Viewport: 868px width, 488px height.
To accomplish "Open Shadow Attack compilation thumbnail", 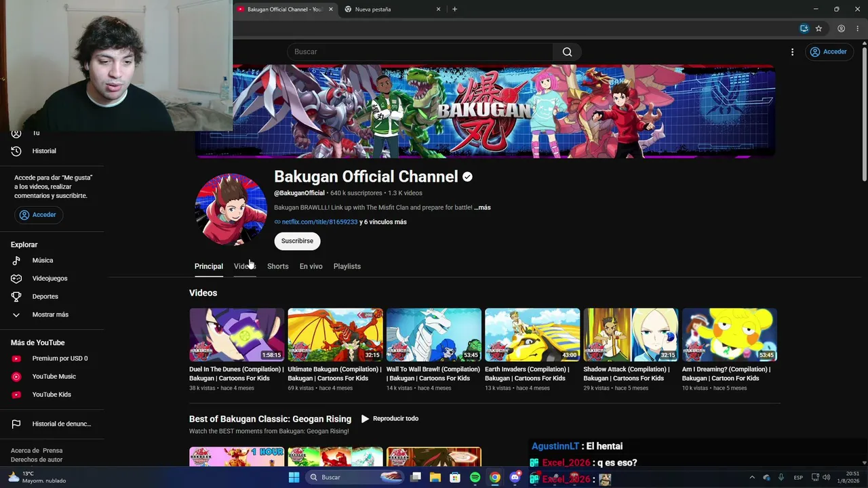I will click(x=631, y=335).
